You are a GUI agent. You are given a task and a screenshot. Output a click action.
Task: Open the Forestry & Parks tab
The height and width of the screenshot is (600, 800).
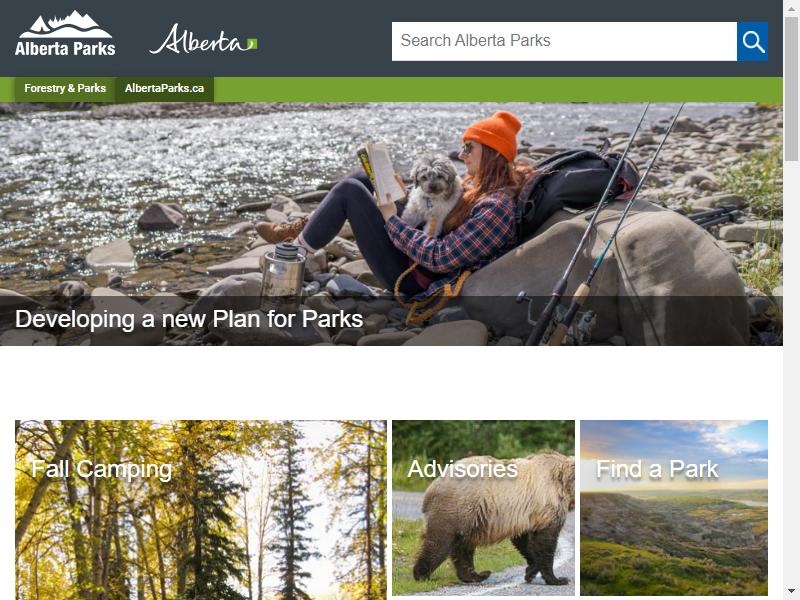click(65, 88)
